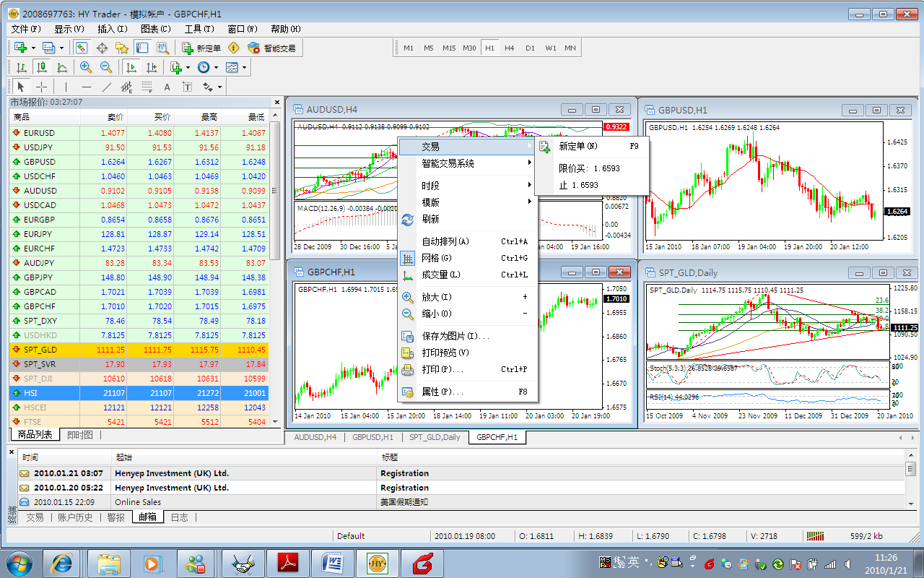Viewport: 924px width, 578px height.
Task: Click the 智能交易 toolbar button
Action: pos(271,48)
